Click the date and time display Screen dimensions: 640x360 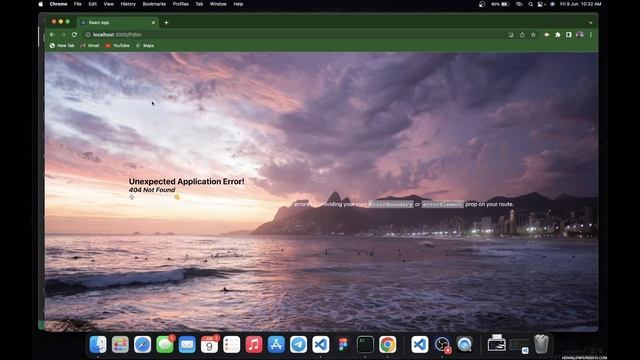coord(580,4)
